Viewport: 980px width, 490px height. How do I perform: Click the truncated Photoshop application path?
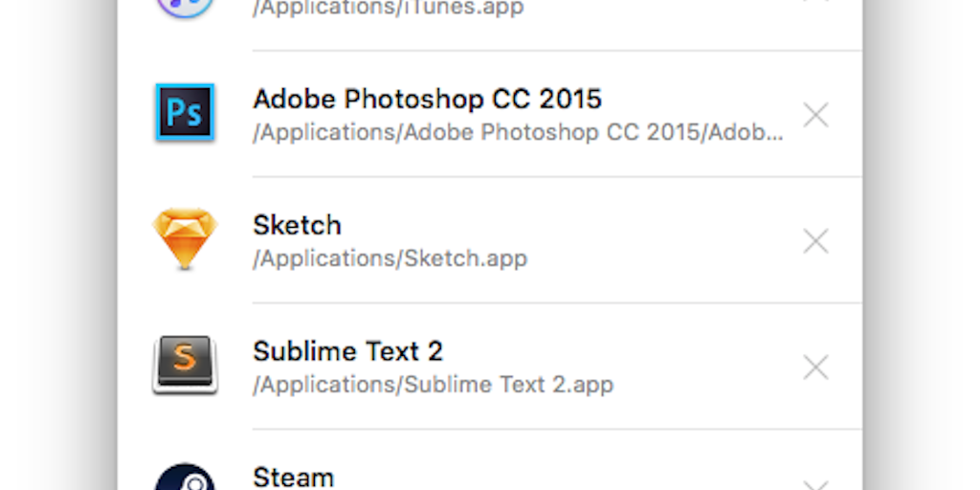pos(518,132)
